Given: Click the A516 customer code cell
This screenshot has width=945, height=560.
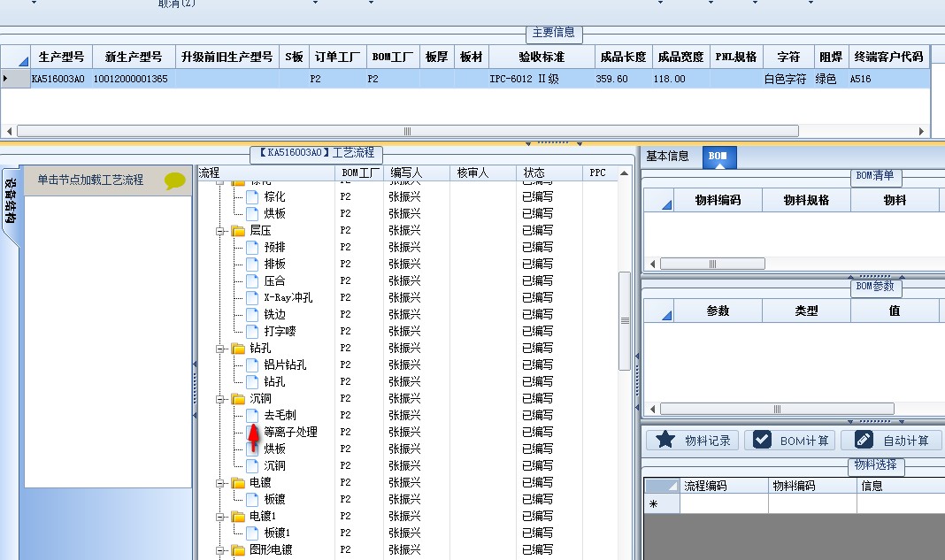Looking at the screenshot, I should [889, 79].
